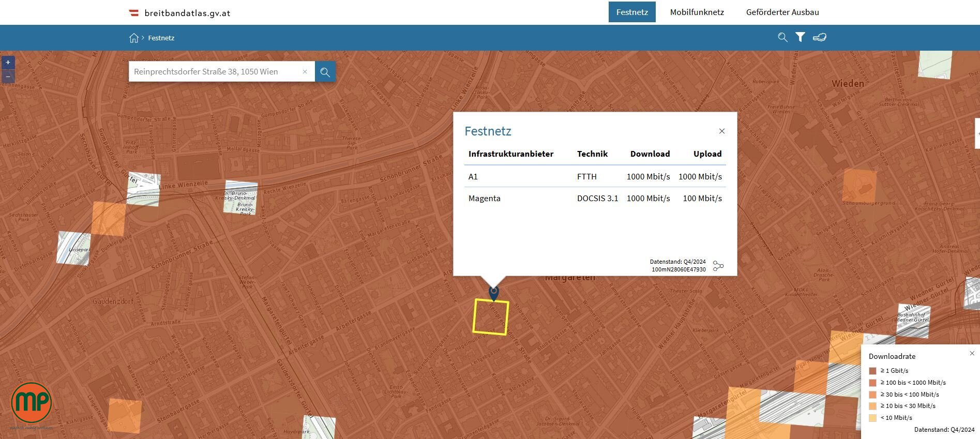980x439 pixels.
Task: Share the popup via share icon
Action: click(x=718, y=266)
